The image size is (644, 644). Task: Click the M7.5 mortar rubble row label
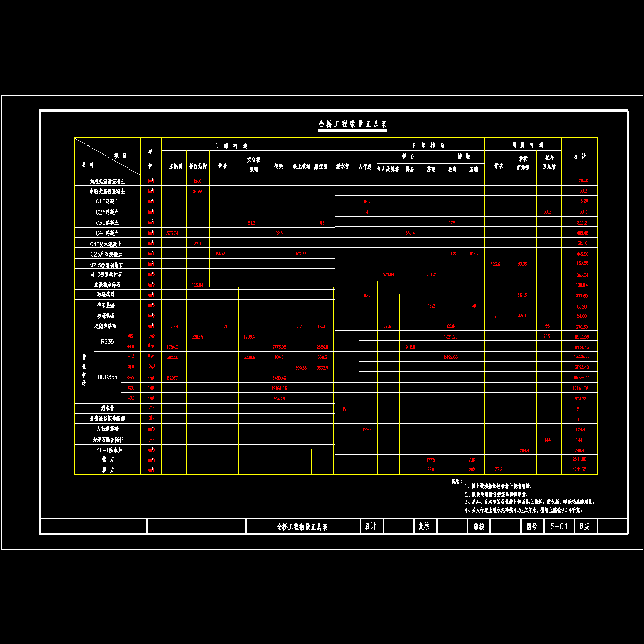107,265
